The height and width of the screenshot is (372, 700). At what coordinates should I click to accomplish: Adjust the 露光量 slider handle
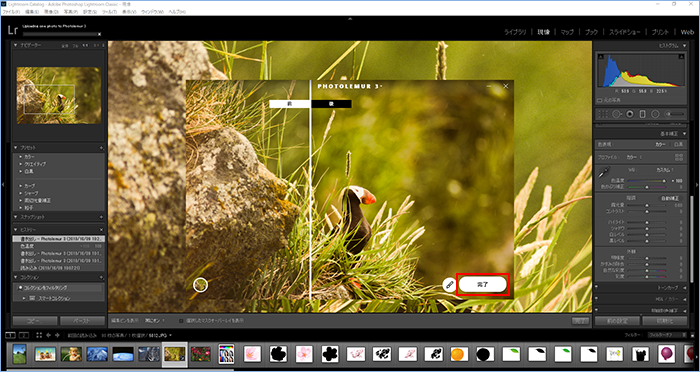tap(647, 205)
